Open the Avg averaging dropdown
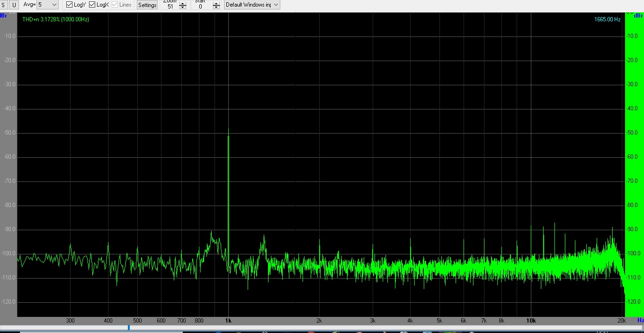Image resolution: width=644 pixels, height=333 pixels. 47,5
